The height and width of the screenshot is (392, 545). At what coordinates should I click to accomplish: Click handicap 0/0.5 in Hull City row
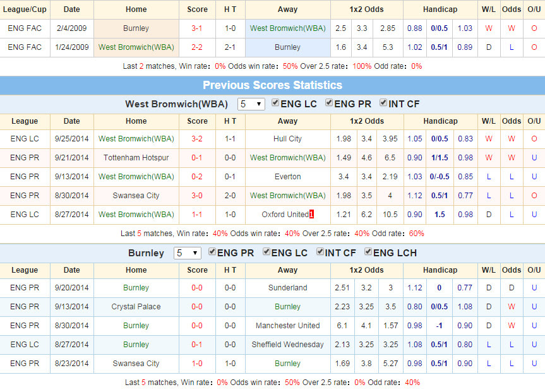point(440,139)
